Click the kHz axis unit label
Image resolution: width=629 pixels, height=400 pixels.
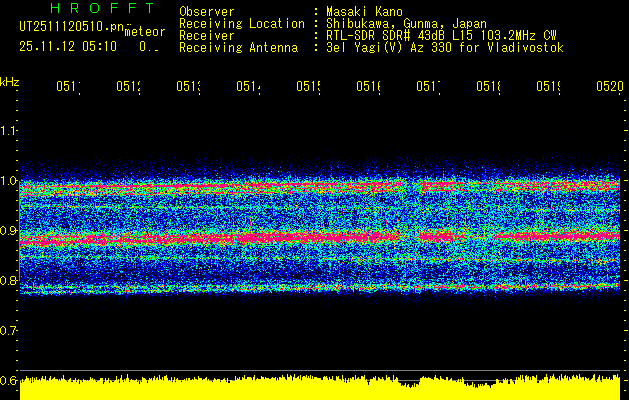click(x=9, y=83)
